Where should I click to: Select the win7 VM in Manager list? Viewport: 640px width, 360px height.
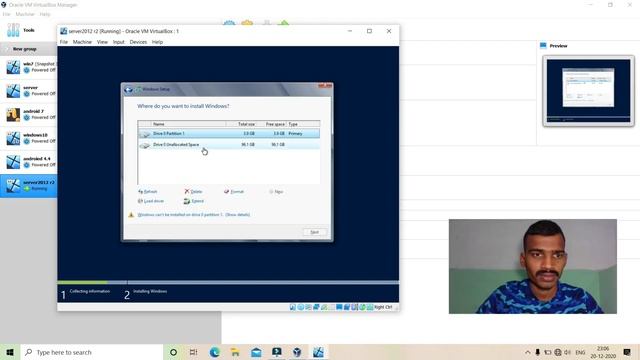(29, 67)
